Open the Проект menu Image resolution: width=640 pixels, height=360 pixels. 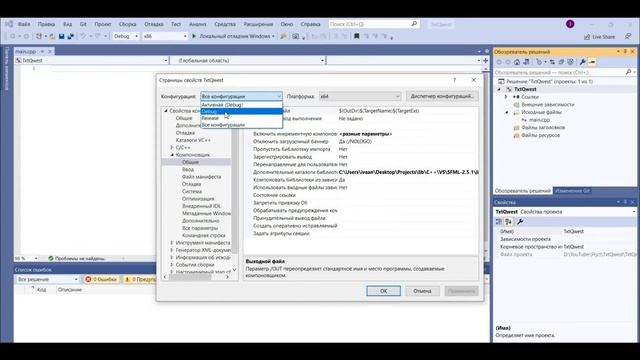point(102,24)
